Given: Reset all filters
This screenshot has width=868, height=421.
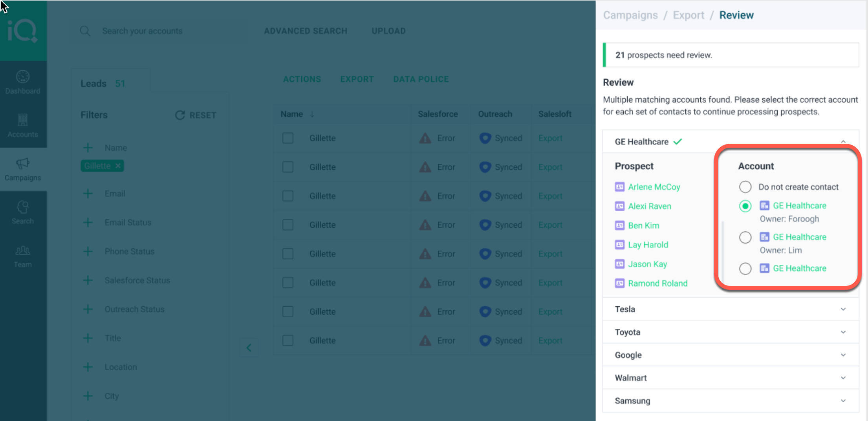Looking at the screenshot, I should tap(196, 115).
